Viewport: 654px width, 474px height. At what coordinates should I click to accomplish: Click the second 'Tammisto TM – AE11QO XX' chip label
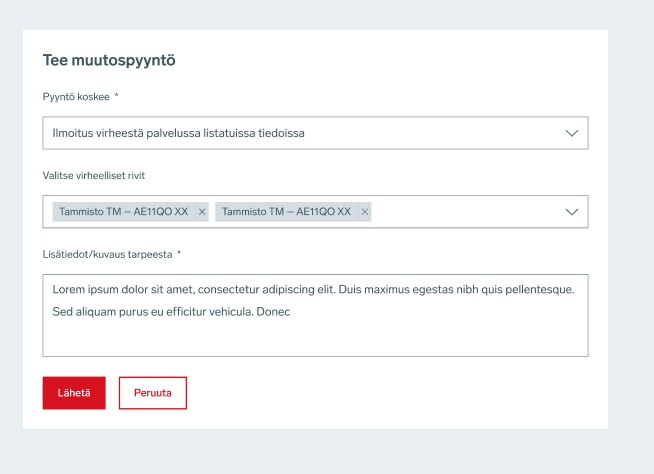pos(286,212)
